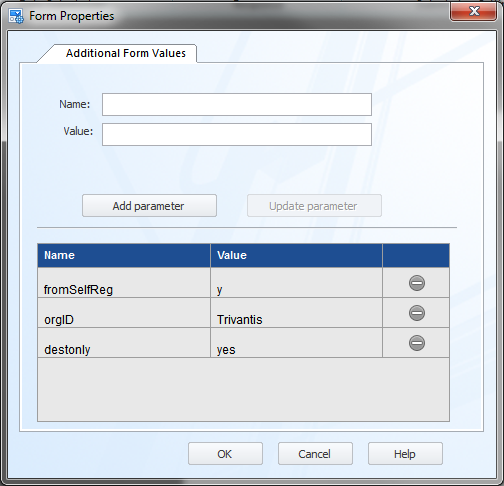Select the yes value cell

tap(296, 343)
